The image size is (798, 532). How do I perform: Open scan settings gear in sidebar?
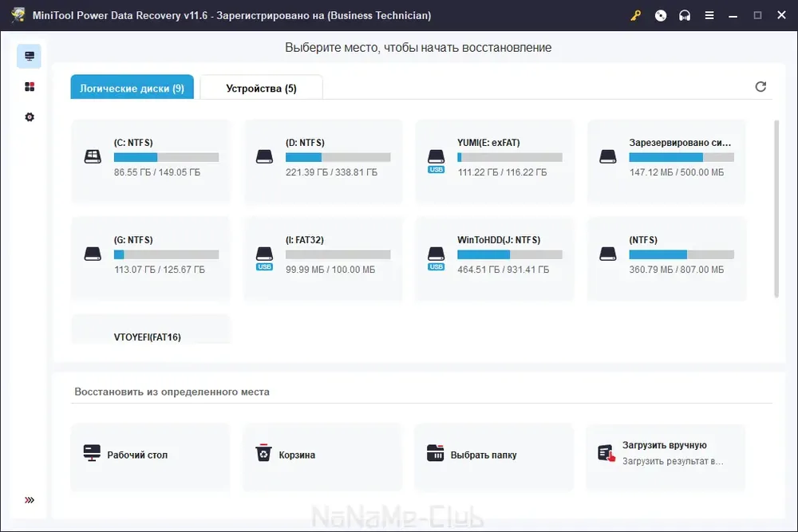(x=30, y=117)
